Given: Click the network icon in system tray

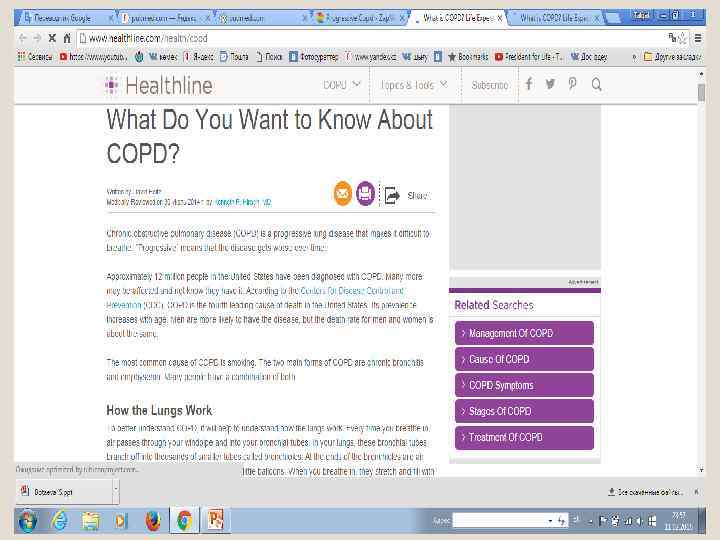Looking at the screenshot, I should (x=627, y=521).
